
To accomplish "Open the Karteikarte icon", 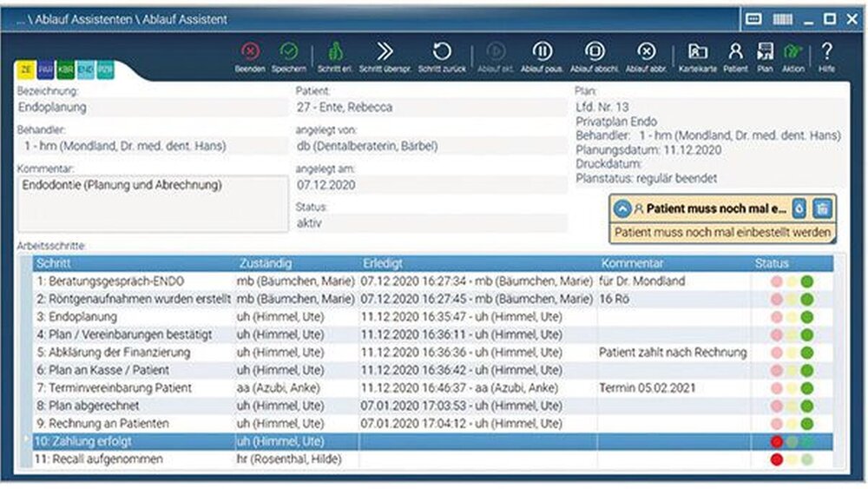I will tap(698, 53).
